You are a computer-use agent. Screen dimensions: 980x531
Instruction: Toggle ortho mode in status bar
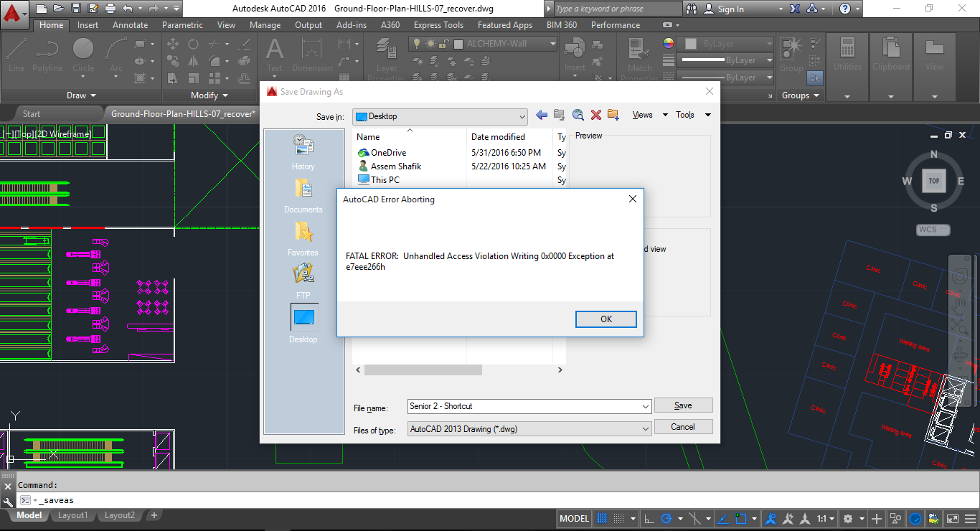(x=649, y=518)
